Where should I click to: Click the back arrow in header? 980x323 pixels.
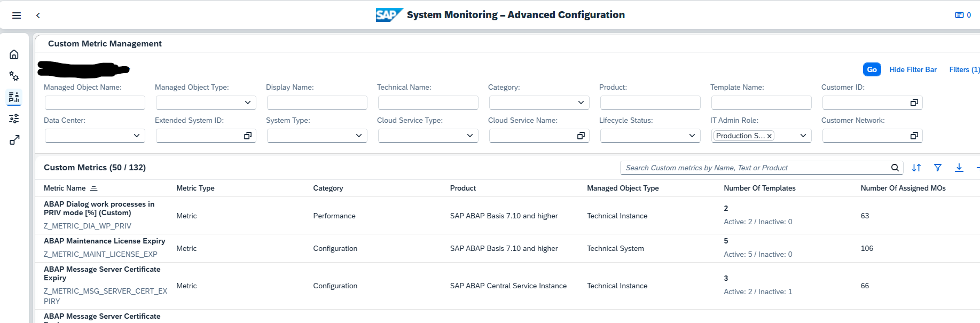[x=38, y=15]
